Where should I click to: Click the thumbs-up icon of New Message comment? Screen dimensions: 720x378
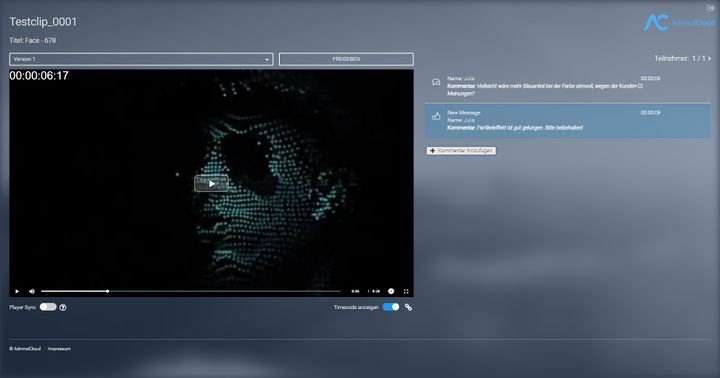[x=436, y=117]
